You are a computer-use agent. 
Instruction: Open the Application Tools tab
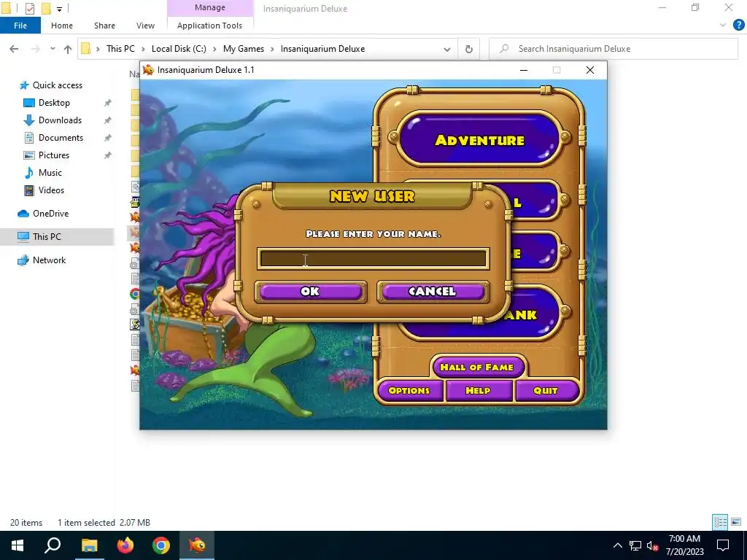[x=209, y=26]
